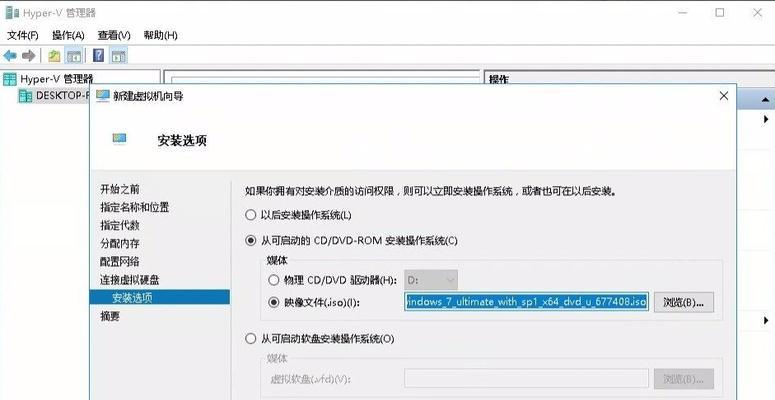Click the ISO image file path field
Screen dimensions: 775x400
coord(526,302)
